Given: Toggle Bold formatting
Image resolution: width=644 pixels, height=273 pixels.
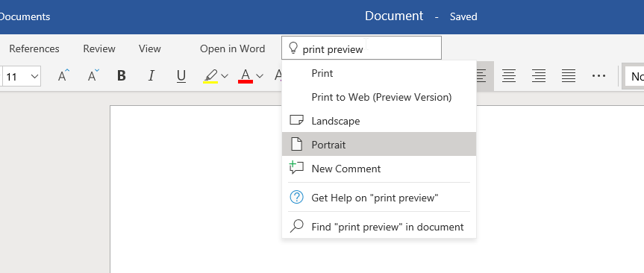Looking at the screenshot, I should [x=121, y=76].
